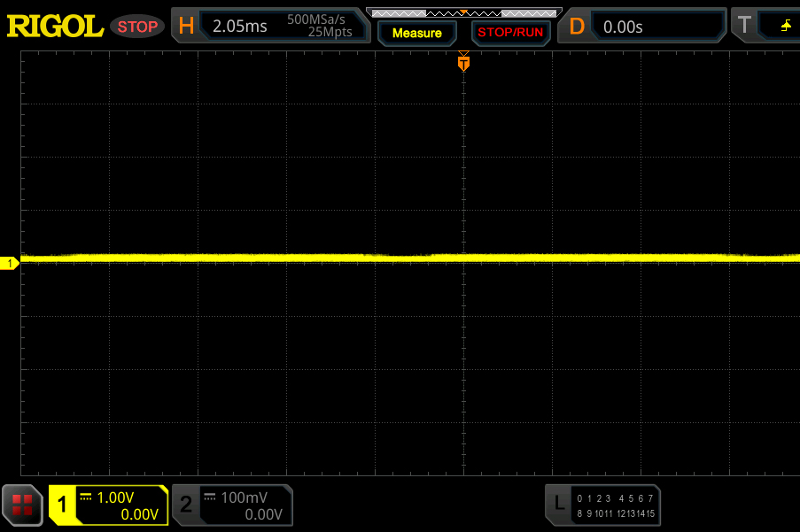The height and width of the screenshot is (532, 800).
Task: Click the yellow channel 1 waveform trace
Action: coord(410,258)
